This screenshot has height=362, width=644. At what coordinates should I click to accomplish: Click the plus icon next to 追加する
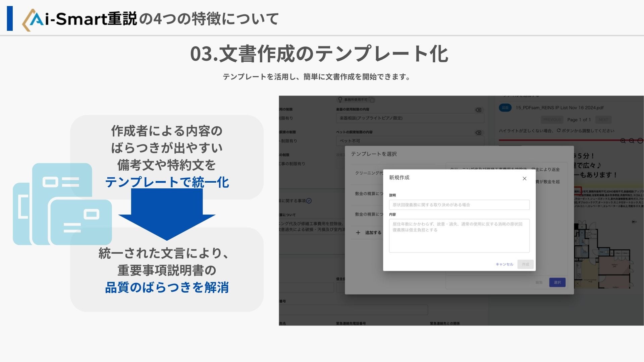pos(358,233)
